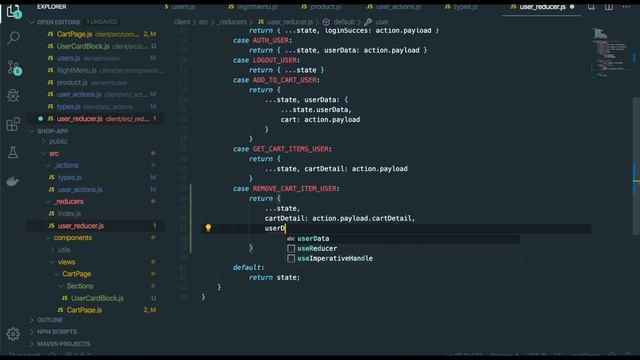Screen dimensions: 640x360
Task: Click GET_CART_ITEMS_USER case label
Action: (290, 149)
